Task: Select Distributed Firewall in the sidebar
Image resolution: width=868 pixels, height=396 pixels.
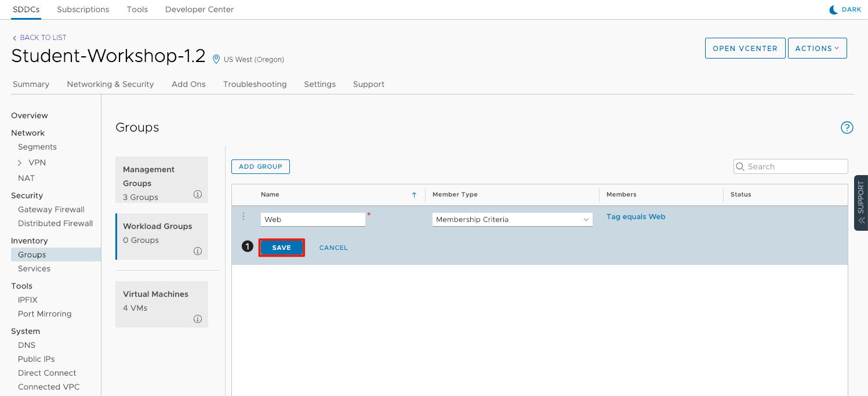Action: (x=55, y=223)
